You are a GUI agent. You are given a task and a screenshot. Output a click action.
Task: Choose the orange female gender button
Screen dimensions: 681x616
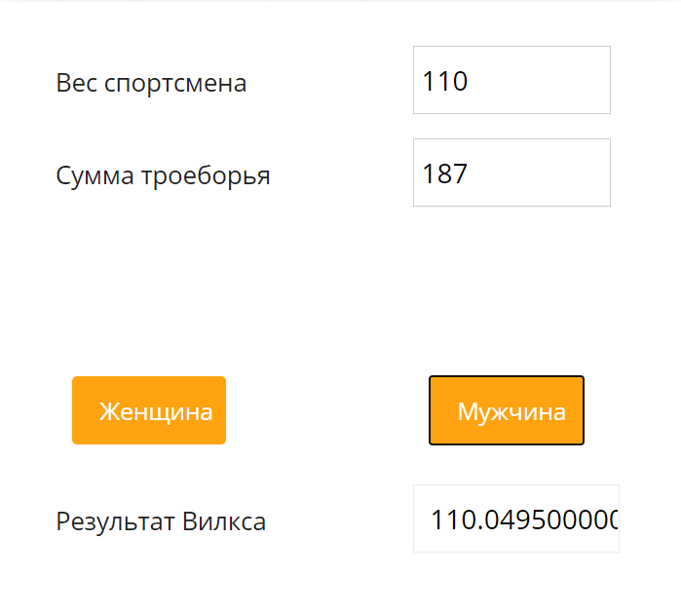point(149,411)
